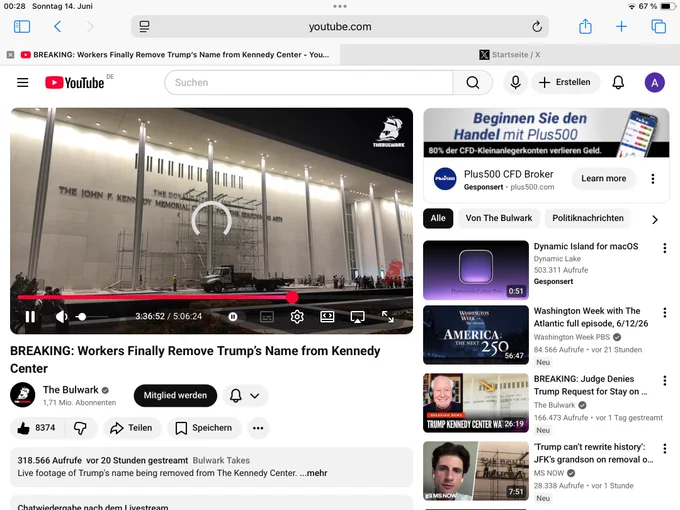The height and width of the screenshot is (510, 680).
Task: Open Plus500 ad options menu
Action: tap(653, 179)
